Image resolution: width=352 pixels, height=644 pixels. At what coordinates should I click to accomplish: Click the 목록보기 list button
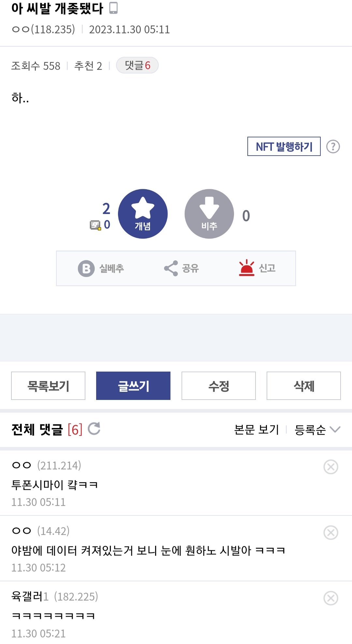[48, 386]
